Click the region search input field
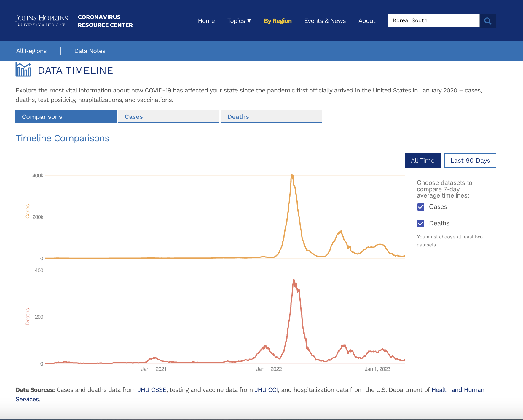The height and width of the screenshot is (420, 523). click(433, 21)
